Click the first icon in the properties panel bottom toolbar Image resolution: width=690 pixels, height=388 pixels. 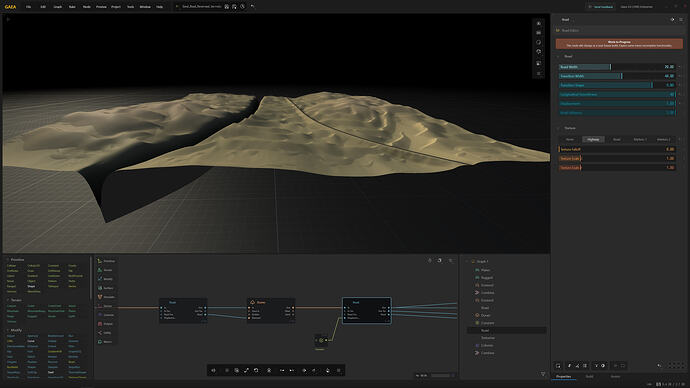pos(558,366)
